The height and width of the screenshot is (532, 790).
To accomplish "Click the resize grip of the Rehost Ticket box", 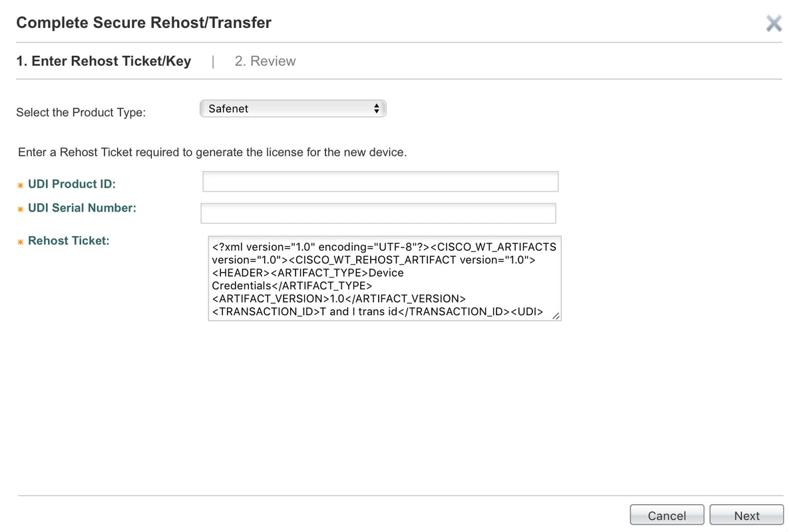I will click(x=556, y=316).
